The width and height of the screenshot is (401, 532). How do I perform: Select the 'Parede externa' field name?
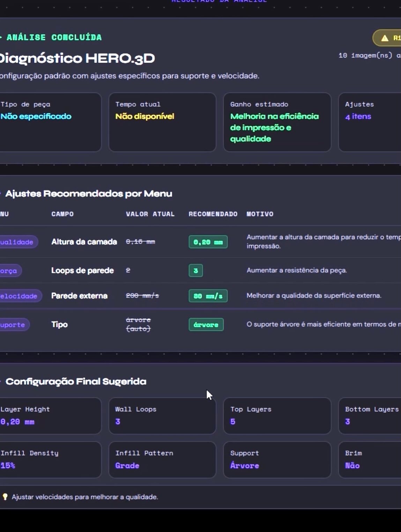(x=79, y=296)
